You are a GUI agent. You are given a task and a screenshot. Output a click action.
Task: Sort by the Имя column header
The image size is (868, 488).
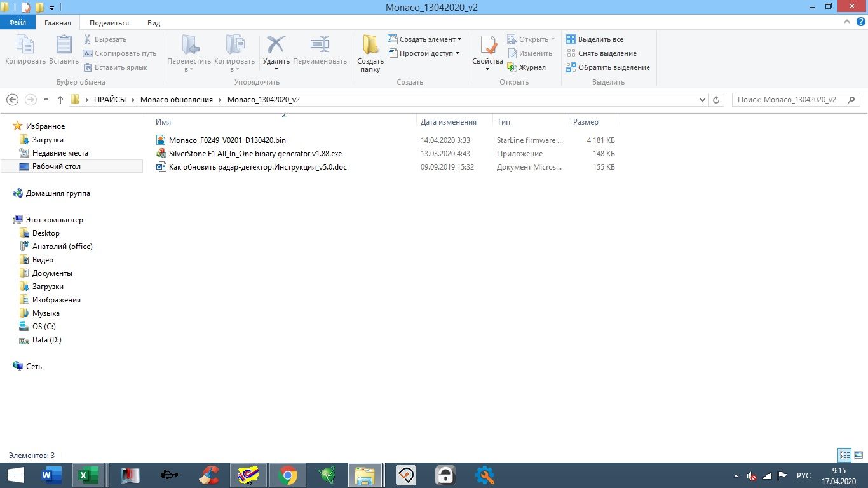pyautogui.click(x=163, y=122)
